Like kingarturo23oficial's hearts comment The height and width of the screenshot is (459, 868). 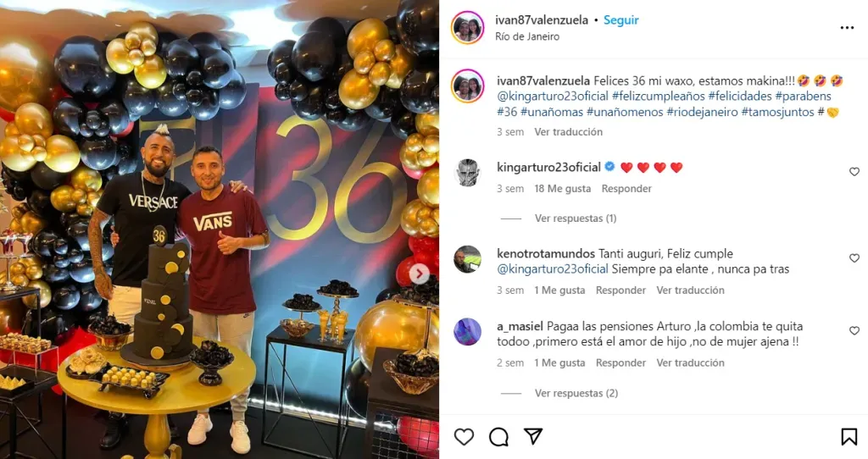(854, 172)
